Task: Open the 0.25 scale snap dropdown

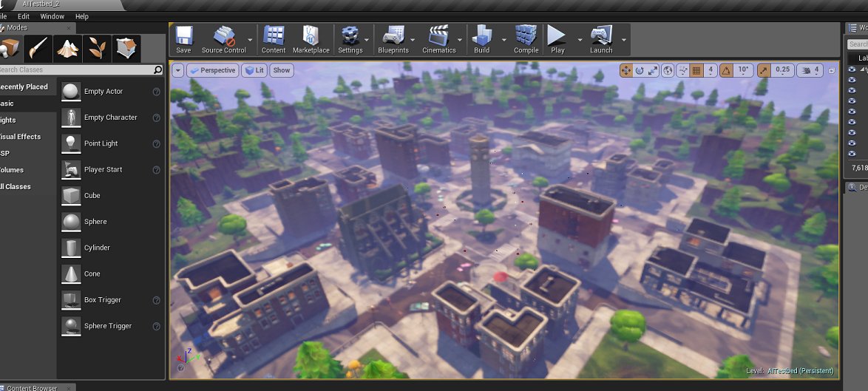Action: [783, 70]
